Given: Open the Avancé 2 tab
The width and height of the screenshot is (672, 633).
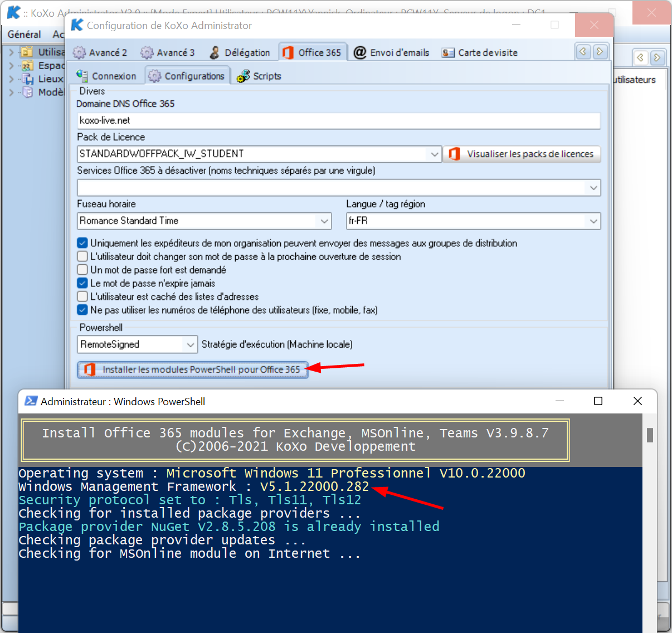Looking at the screenshot, I should [x=100, y=52].
